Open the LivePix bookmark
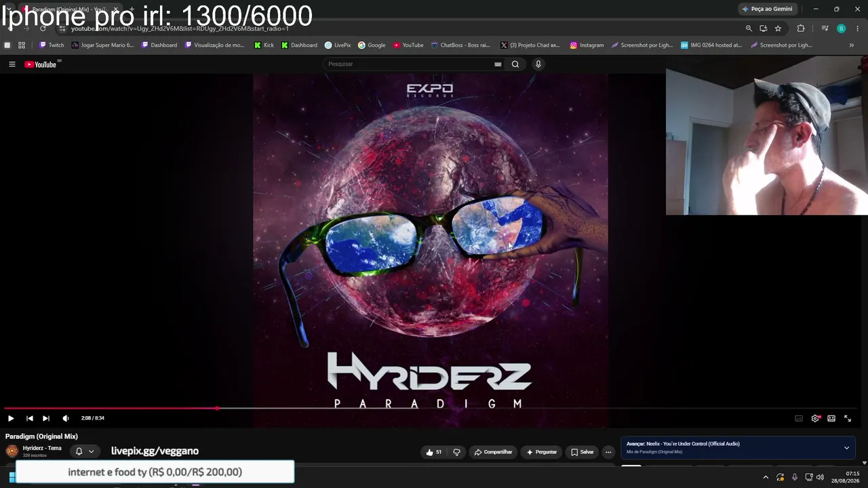 tap(338, 45)
